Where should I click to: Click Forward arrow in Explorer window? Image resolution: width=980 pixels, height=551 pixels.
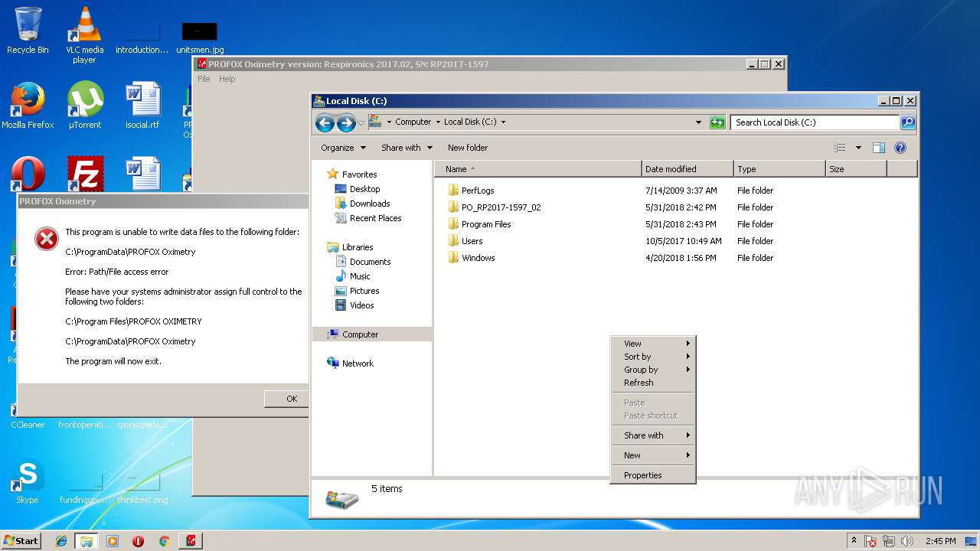[346, 122]
